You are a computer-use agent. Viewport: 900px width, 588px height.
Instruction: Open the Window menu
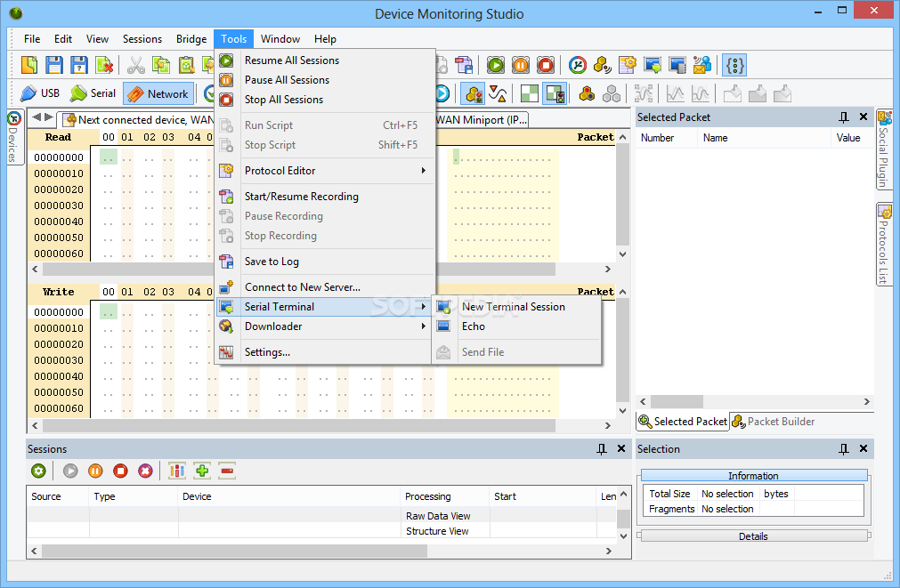tap(280, 39)
